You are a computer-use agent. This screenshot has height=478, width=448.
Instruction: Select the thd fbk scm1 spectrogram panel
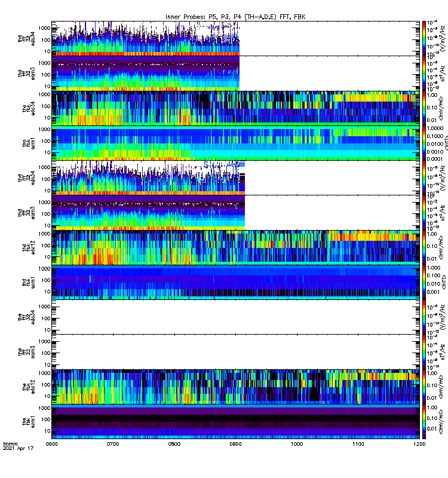[x=235, y=282]
